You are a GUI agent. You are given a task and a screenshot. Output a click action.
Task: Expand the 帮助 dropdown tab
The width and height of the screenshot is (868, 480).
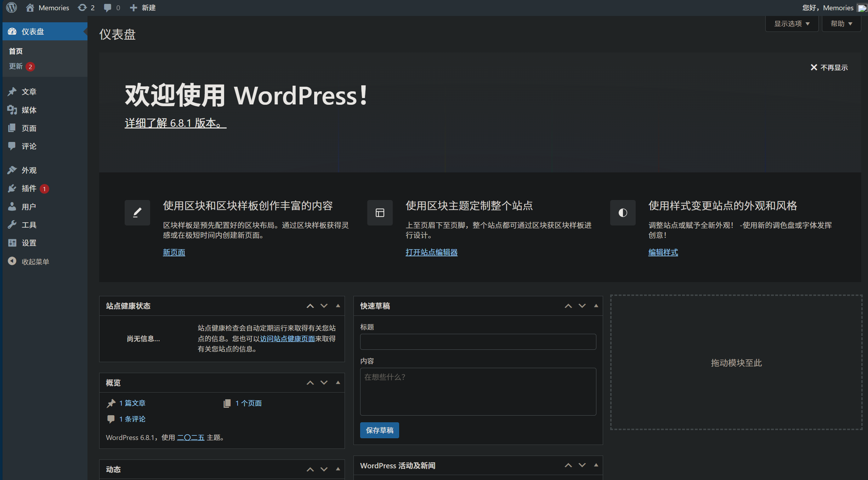[x=841, y=24]
